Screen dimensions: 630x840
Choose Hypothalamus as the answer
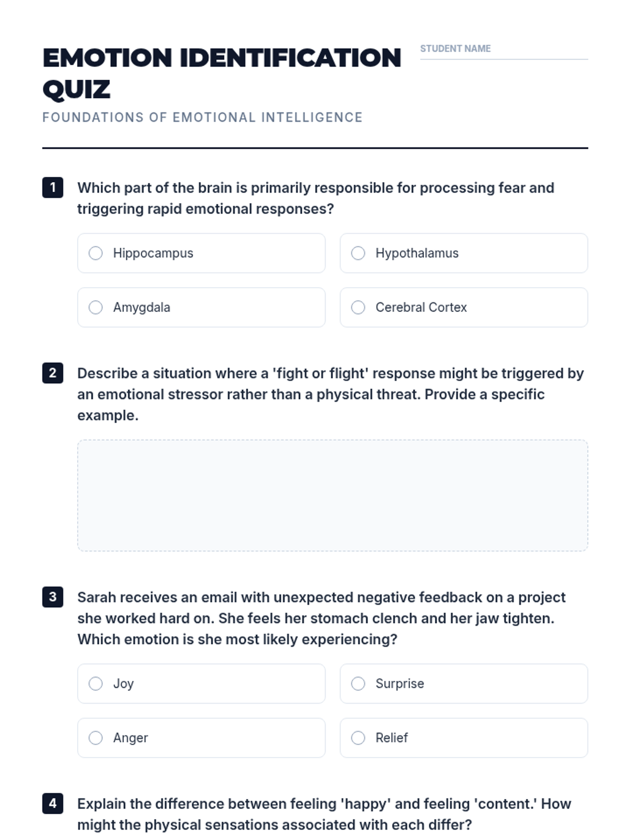[358, 253]
